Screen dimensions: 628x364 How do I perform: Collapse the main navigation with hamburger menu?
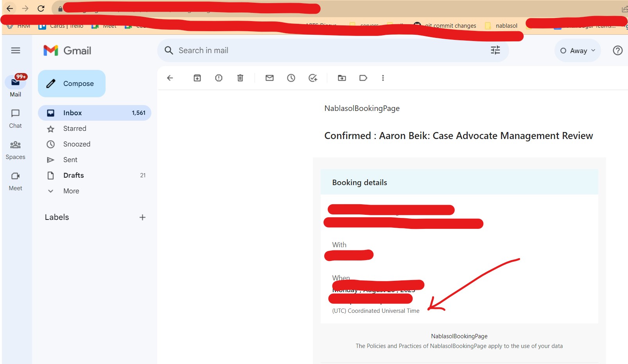[x=16, y=50]
